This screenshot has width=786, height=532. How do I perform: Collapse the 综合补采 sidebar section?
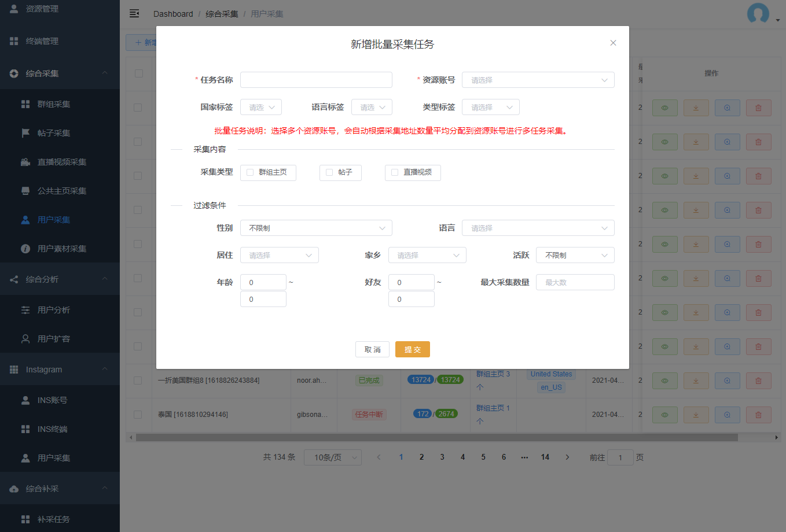(x=60, y=489)
